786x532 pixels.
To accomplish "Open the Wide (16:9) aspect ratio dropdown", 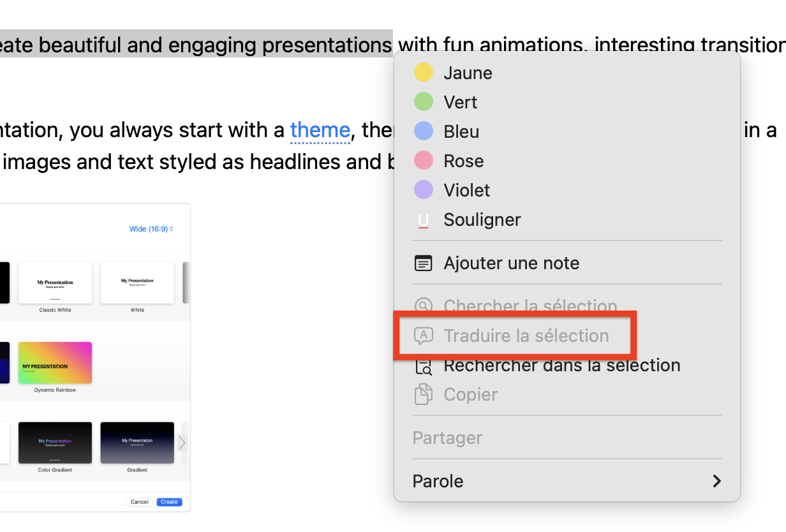I will click(x=152, y=229).
